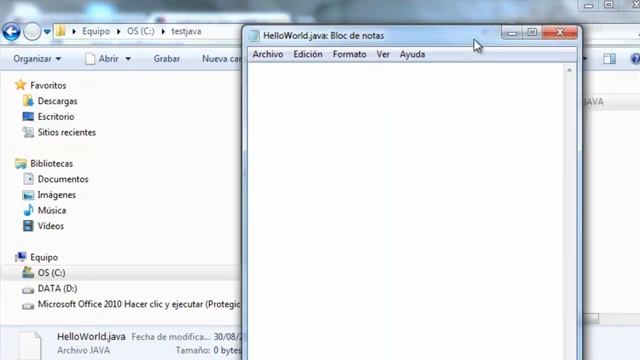Click the Tamaño: 0 bytes text
Screen dimensions: 640x360
[x=209, y=350]
